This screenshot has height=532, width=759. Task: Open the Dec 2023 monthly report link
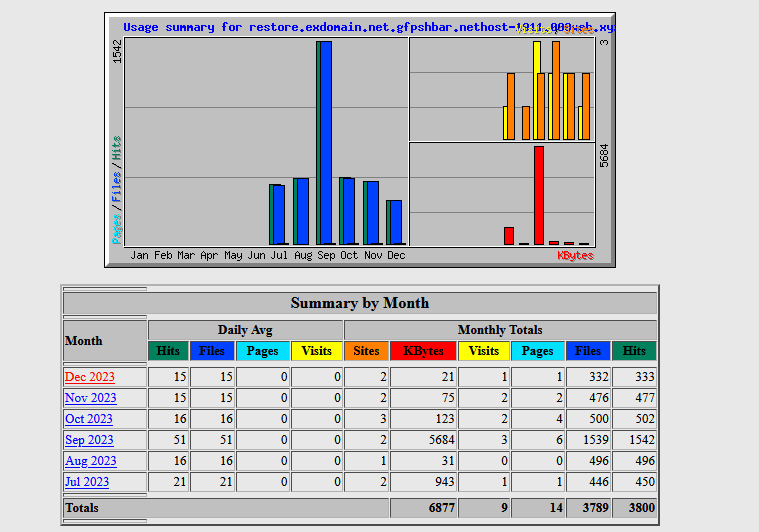pos(89,377)
